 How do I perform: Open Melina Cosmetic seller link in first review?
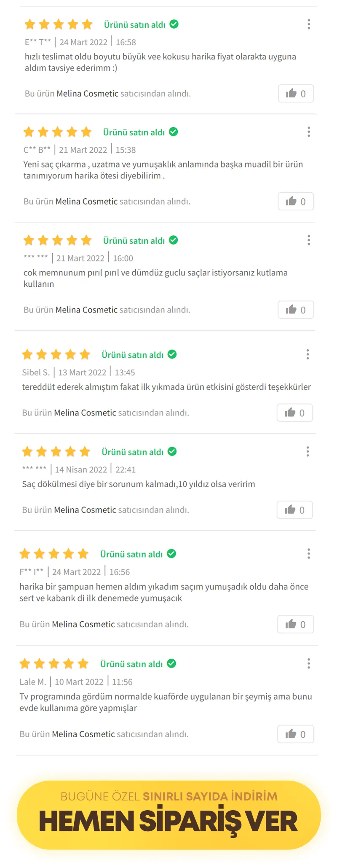pyautogui.click(x=87, y=94)
